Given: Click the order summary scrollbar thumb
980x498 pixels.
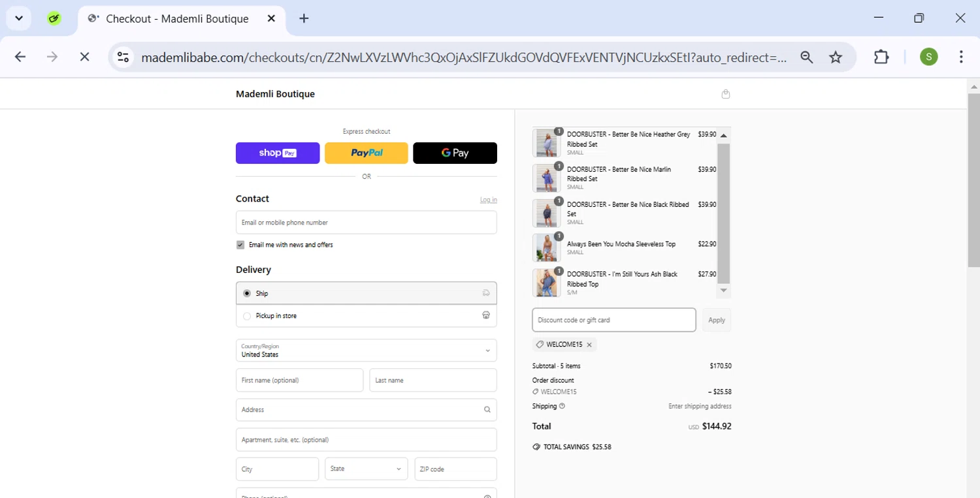Looking at the screenshot, I should 723,213.
